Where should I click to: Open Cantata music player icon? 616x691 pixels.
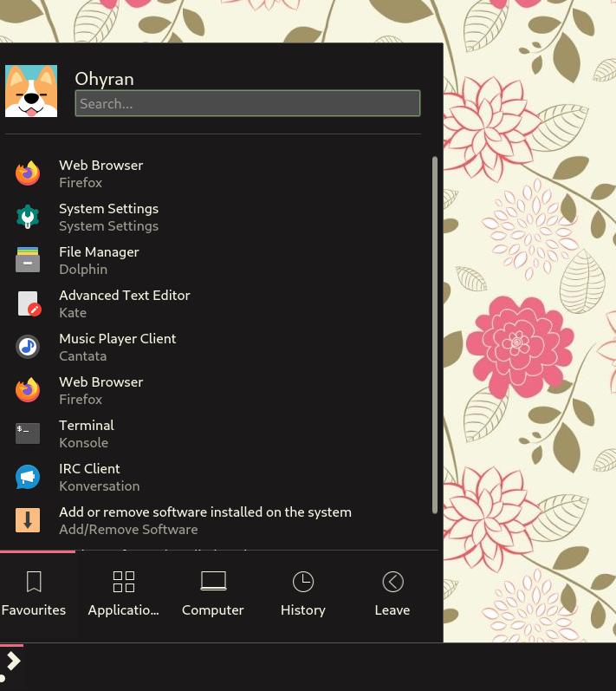pyautogui.click(x=28, y=347)
